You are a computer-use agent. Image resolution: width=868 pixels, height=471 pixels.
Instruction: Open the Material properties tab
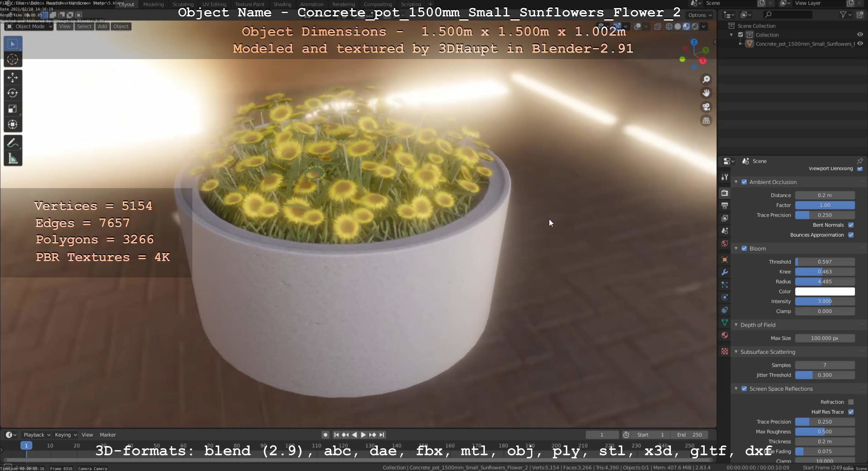(x=725, y=335)
